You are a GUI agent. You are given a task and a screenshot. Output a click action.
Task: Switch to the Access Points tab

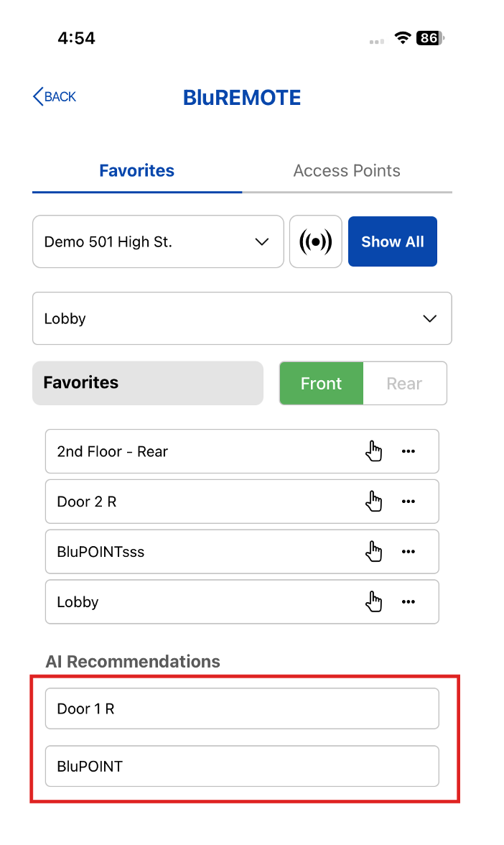(347, 171)
